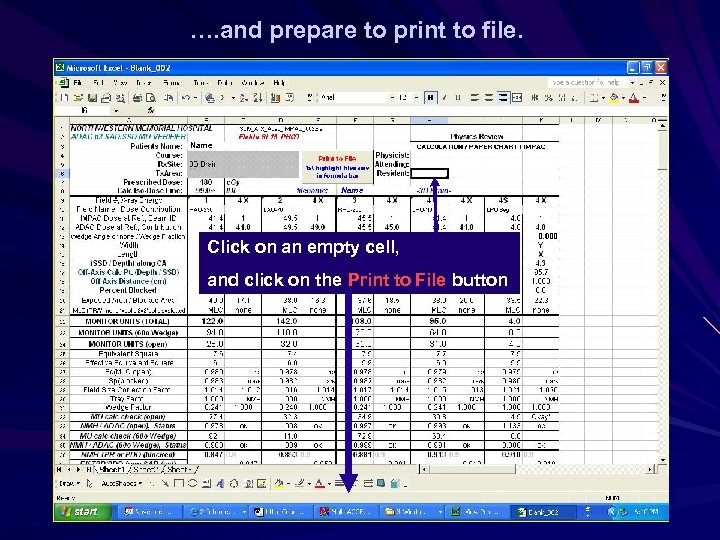The image size is (720, 540).
Task: Click the Sort Descending icon
Action: tap(258, 97)
